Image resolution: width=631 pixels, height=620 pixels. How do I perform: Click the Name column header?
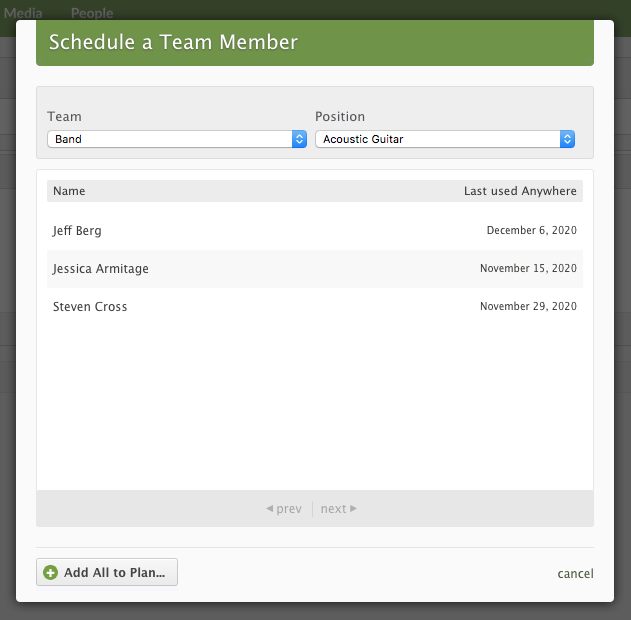69,191
